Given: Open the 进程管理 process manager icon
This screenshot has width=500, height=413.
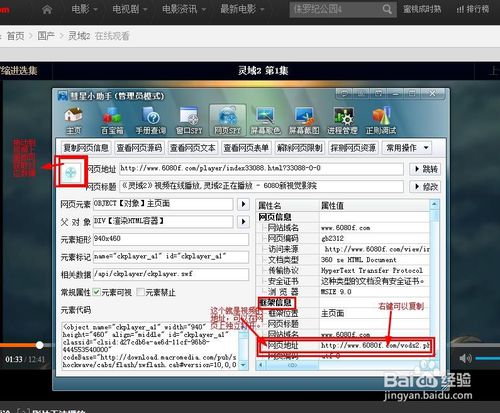Looking at the screenshot, I should coord(343,120).
